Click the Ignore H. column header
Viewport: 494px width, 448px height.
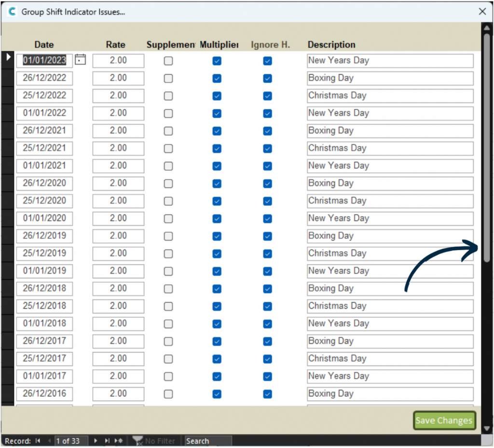click(270, 45)
